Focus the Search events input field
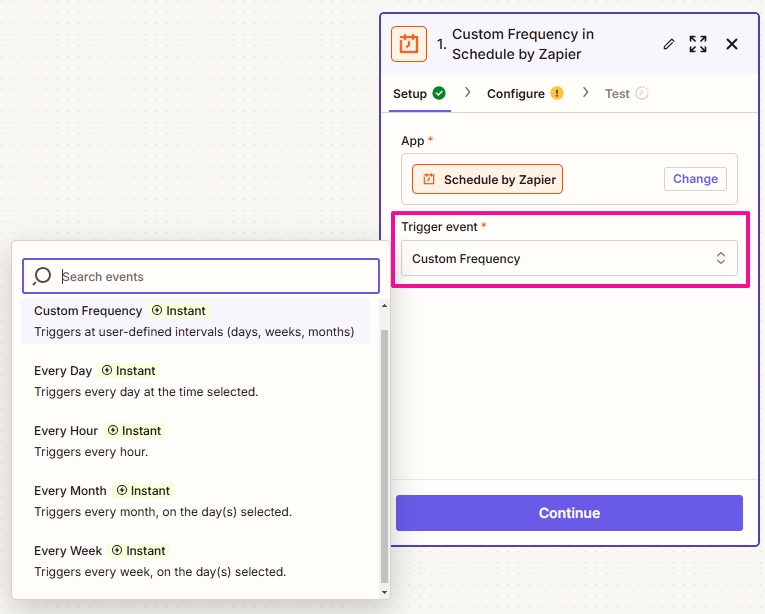This screenshot has width=765, height=614. tap(215, 277)
